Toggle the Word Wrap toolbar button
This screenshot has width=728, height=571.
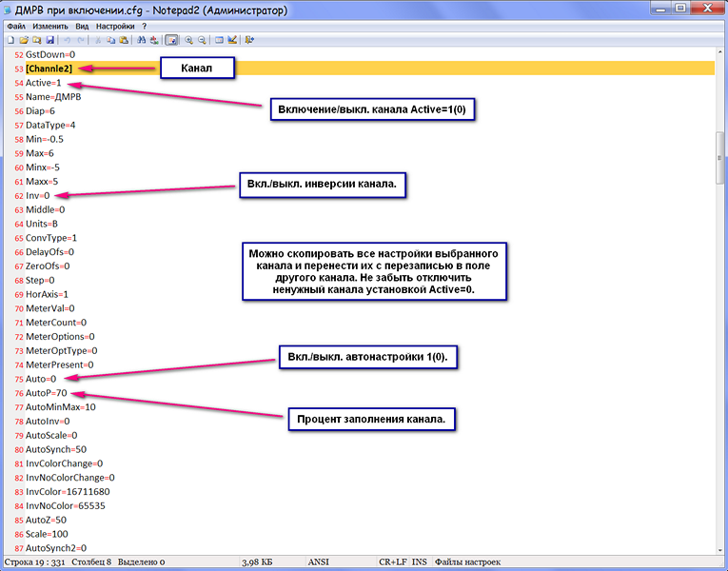tap(171, 40)
